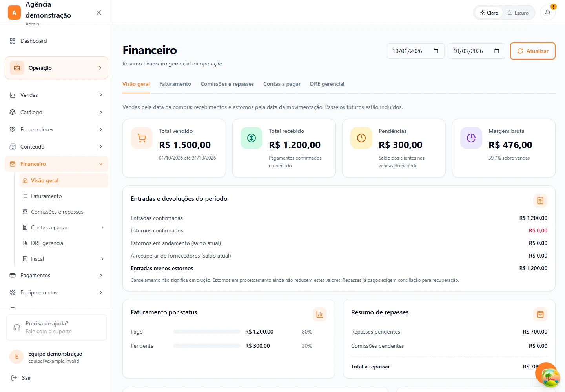Viewport: 565px width, 392px height.
Task: Go to the DRE gerencial tab
Action: (327, 84)
